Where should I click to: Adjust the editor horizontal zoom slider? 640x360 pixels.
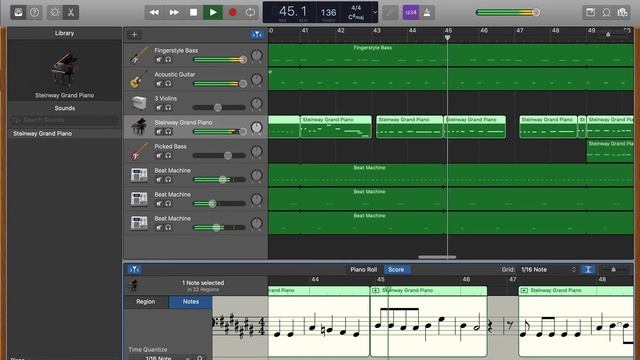click(x=613, y=269)
